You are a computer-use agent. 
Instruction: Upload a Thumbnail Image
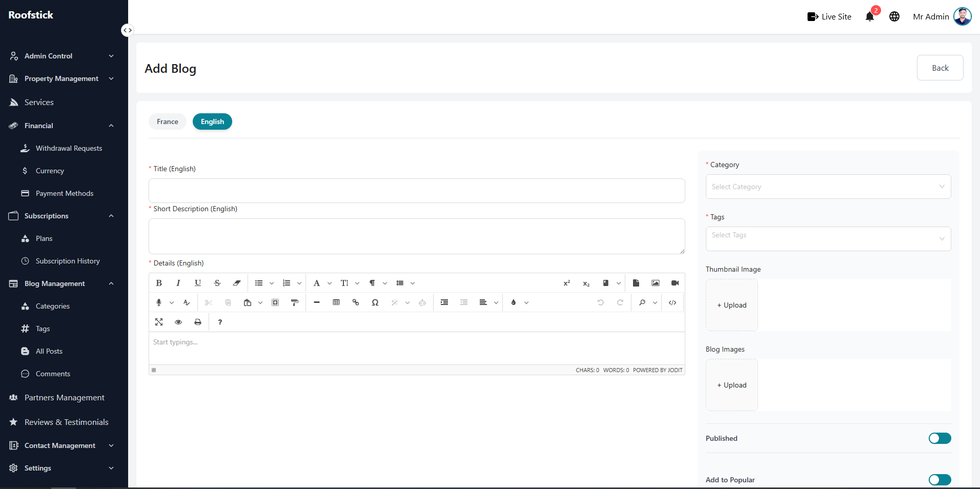pos(732,305)
